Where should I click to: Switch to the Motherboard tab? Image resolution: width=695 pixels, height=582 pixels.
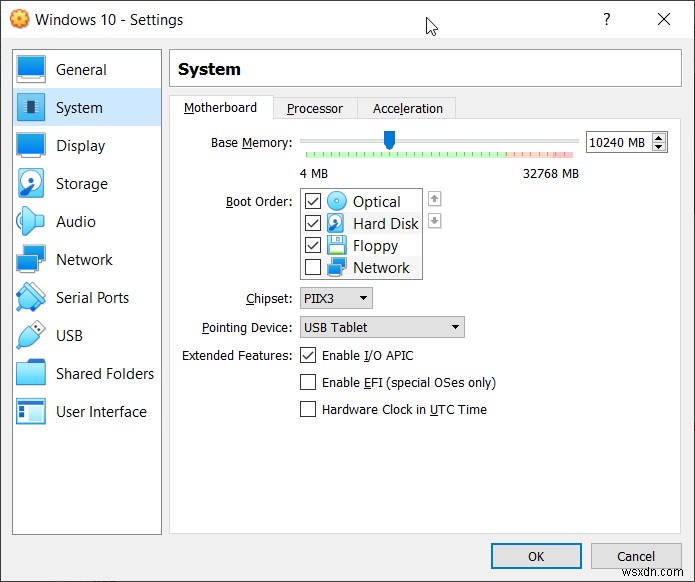tap(221, 108)
